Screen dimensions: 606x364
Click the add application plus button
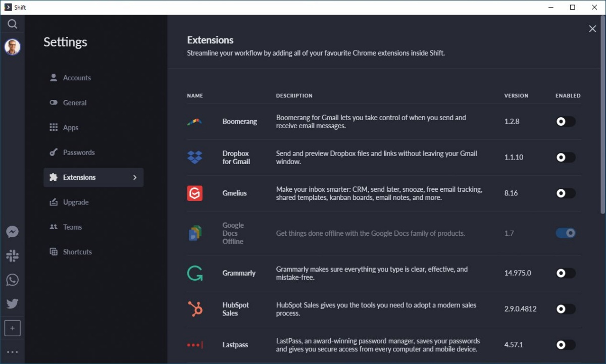(12, 328)
